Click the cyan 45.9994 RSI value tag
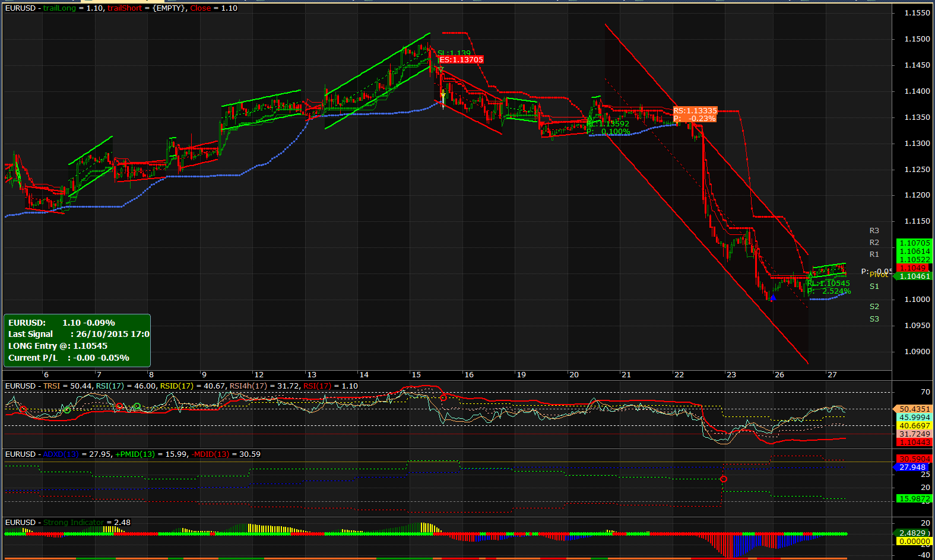This screenshot has height=560, width=935. pyautogui.click(x=915, y=418)
